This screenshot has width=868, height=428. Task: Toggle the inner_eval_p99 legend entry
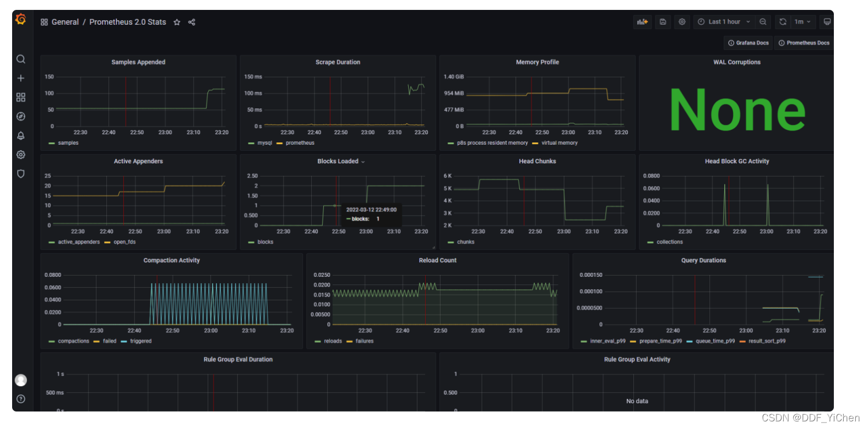tap(607, 341)
